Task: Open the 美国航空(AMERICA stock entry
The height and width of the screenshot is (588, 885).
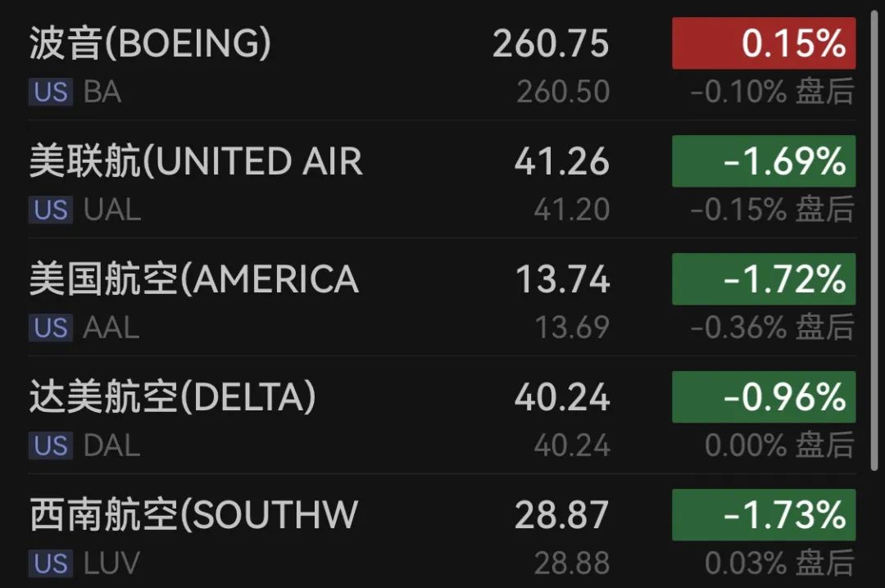Action: click(x=442, y=296)
